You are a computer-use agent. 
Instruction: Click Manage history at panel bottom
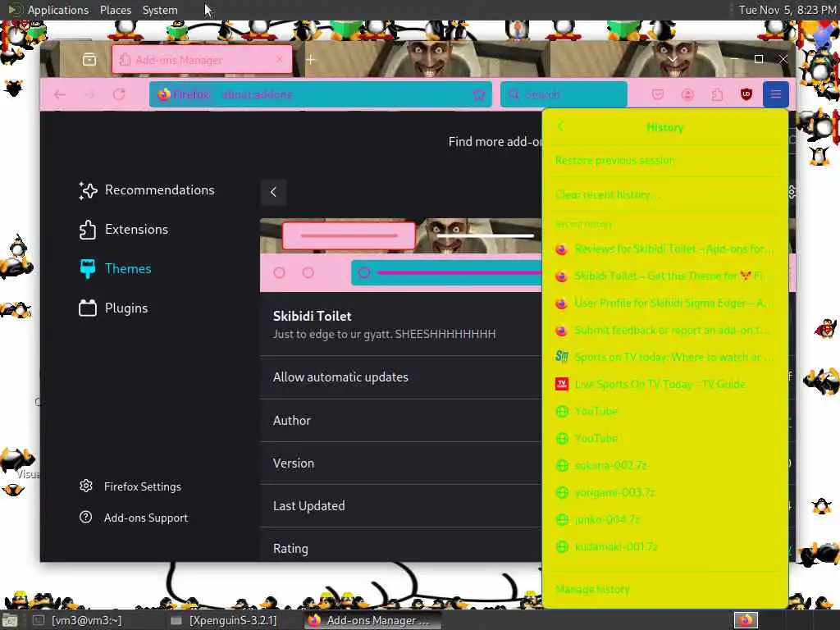tap(664, 589)
